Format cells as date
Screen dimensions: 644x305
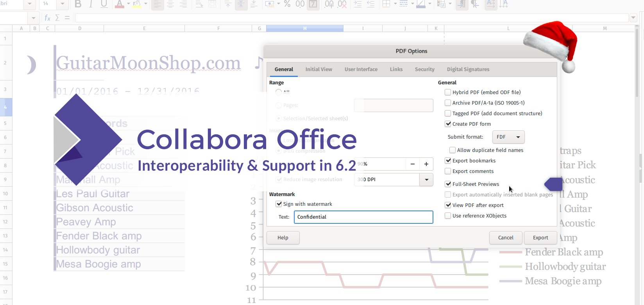tap(313, 4)
